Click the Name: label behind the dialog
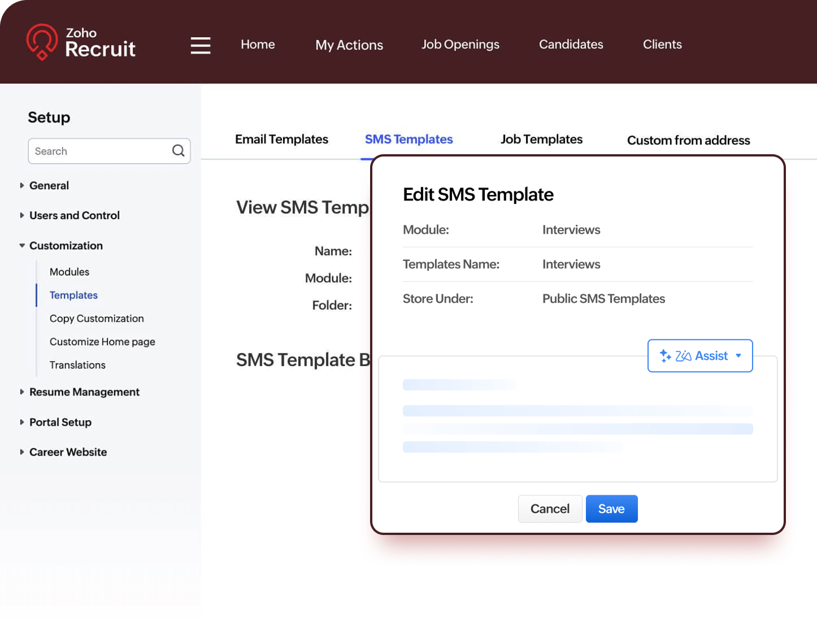 pyautogui.click(x=333, y=251)
